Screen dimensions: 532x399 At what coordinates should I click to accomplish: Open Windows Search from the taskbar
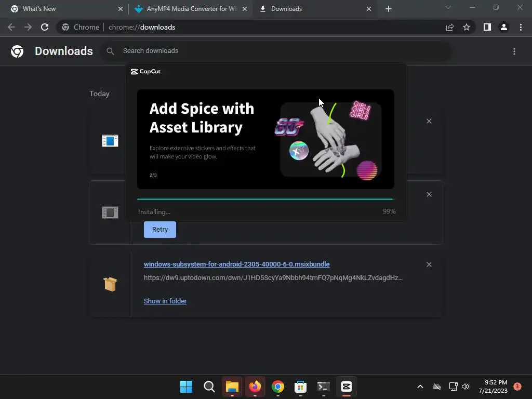[x=209, y=387]
